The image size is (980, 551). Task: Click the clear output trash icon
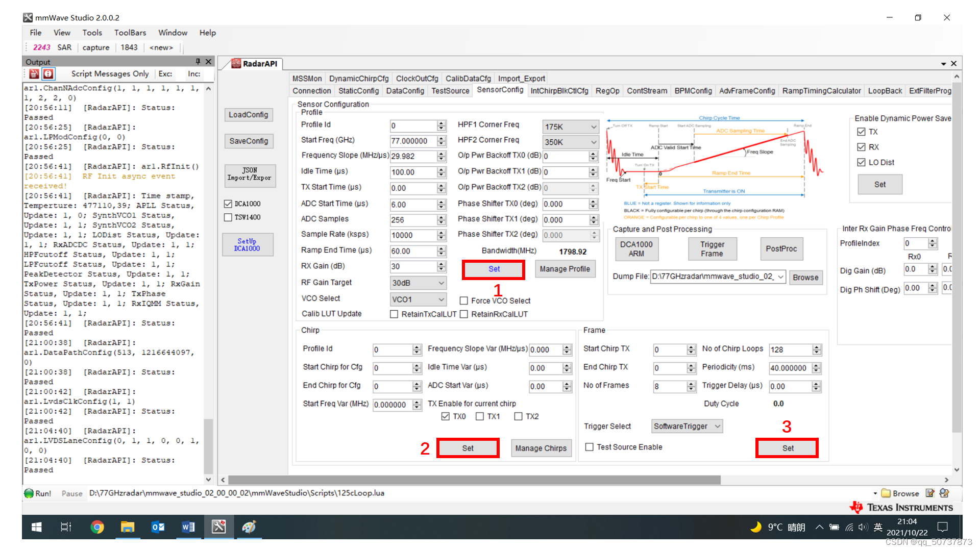click(34, 74)
